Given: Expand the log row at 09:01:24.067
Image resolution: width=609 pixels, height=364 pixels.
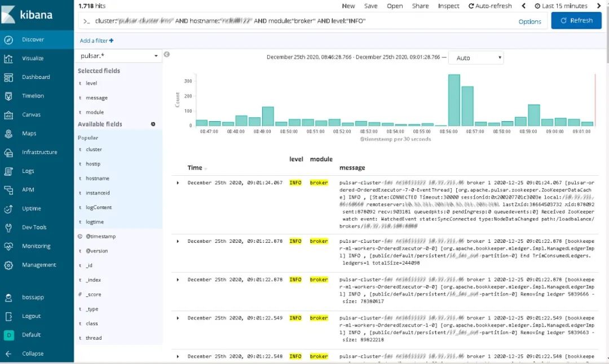Looking at the screenshot, I should [178, 183].
